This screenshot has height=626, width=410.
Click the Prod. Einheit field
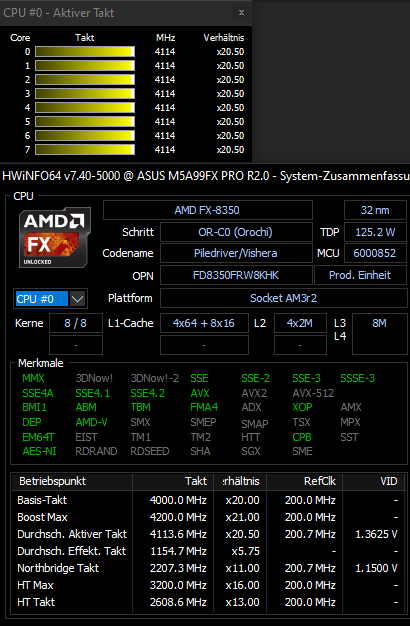[360, 275]
